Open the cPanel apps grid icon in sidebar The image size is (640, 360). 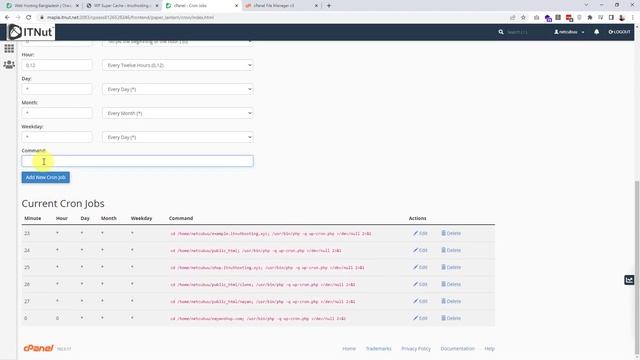pyautogui.click(x=9, y=49)
